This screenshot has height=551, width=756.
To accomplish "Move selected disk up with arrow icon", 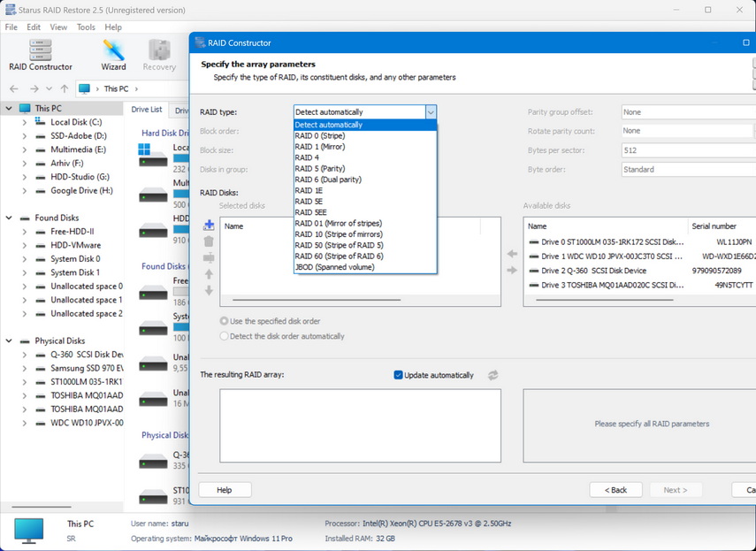I will [x=209, y=274].
